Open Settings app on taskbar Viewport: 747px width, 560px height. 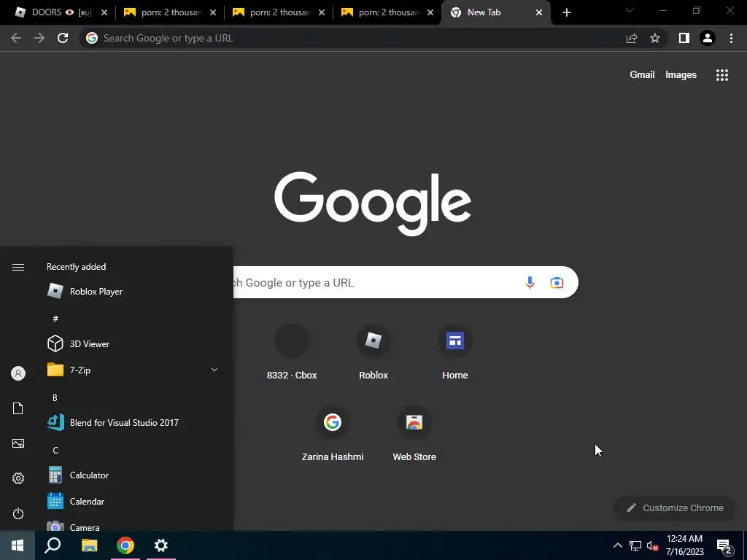[161, 545]
